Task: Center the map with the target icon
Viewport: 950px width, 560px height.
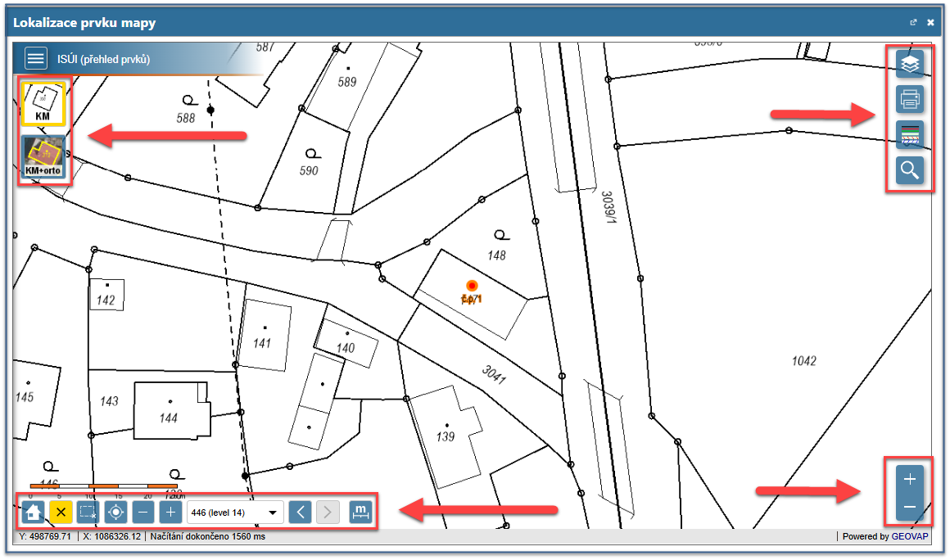Action: point(115,513)
